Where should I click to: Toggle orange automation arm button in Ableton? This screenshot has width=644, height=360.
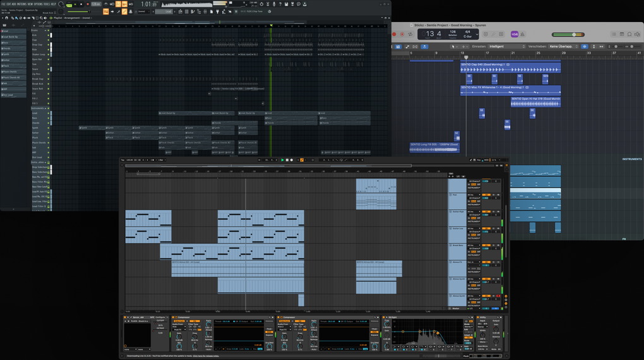coord(302,160)
